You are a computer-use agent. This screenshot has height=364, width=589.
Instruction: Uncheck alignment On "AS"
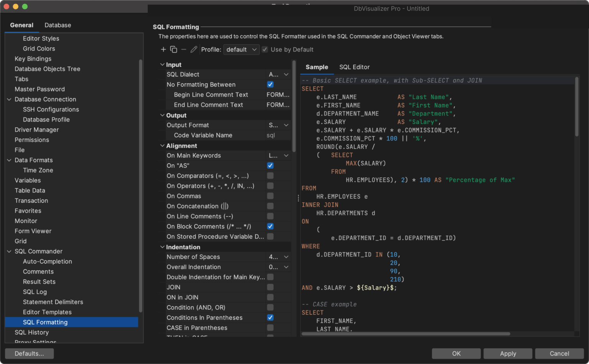coord(270,165)
